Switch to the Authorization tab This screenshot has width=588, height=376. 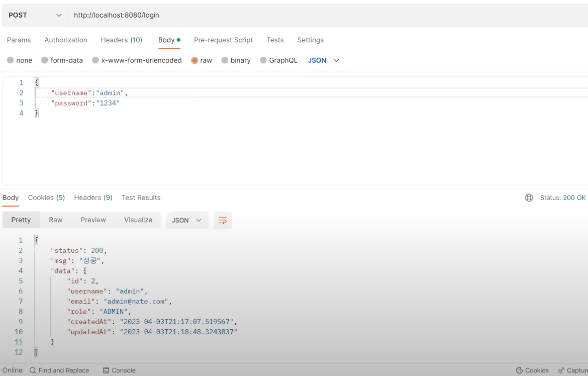[x=66, y=40]
